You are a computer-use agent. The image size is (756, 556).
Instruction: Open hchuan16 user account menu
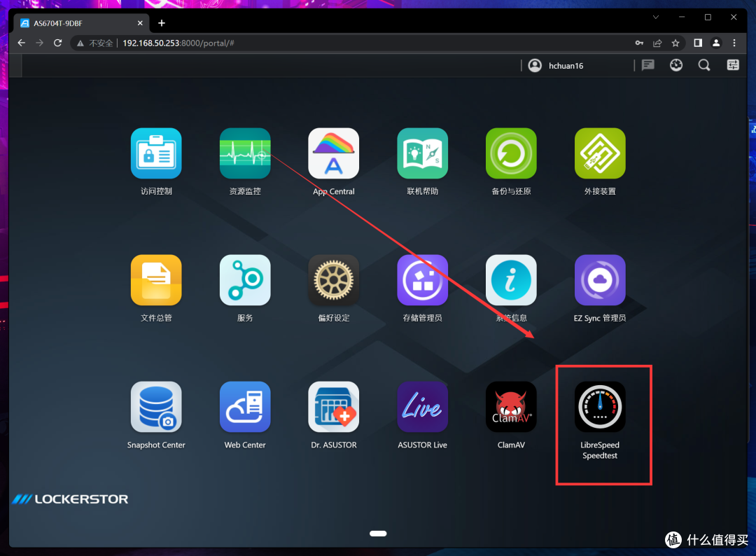click(x=556, y=66)
